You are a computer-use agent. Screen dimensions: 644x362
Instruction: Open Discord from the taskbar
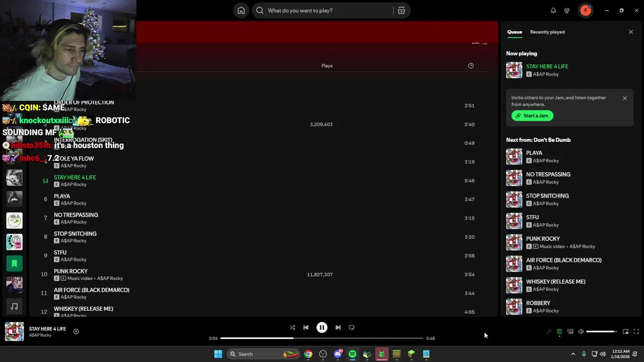click(338, 354)
